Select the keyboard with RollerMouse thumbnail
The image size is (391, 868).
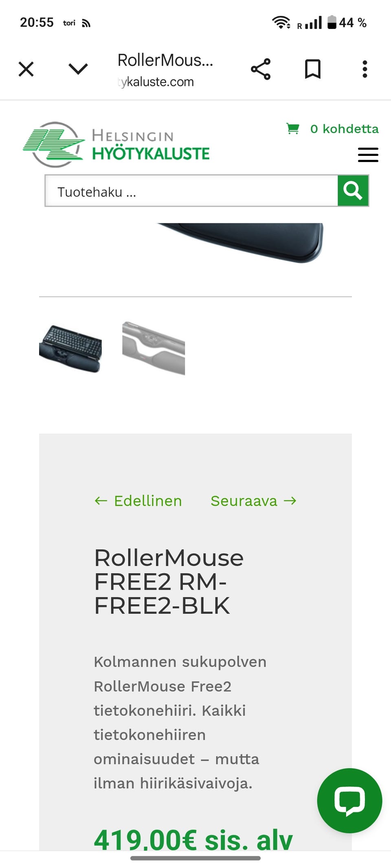tap(70, 348)
